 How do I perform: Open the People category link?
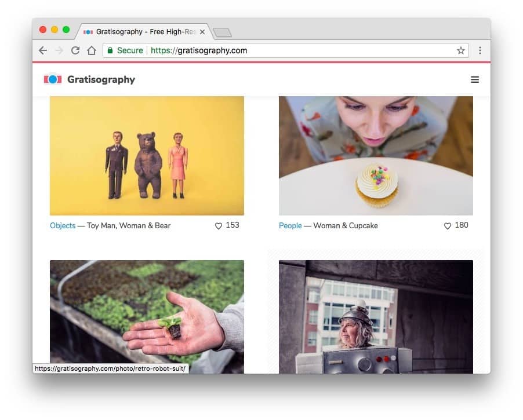(290, 225)
